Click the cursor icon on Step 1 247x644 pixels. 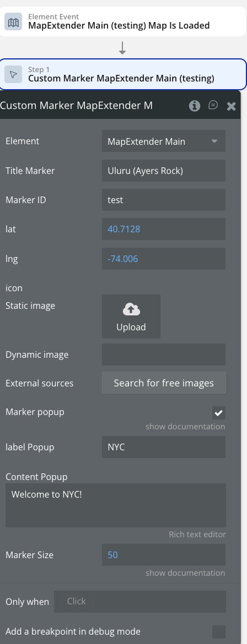(x=13, y=74)
